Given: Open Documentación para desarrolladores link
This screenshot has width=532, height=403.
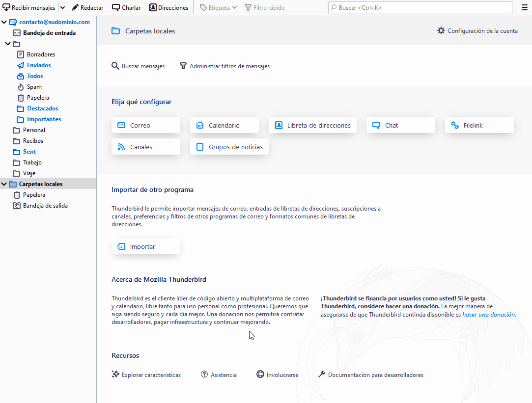Looking at the screenshot, I should [371, 375].
